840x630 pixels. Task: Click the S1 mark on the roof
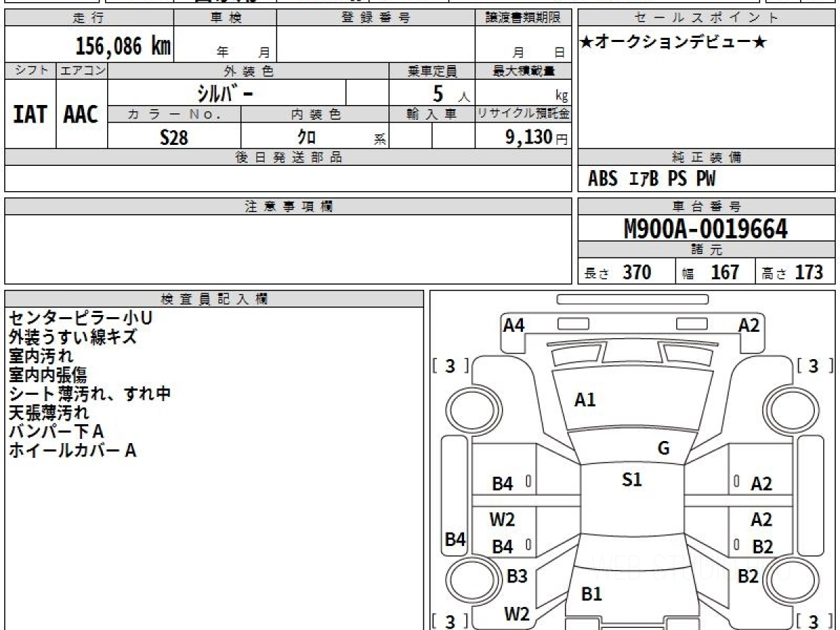631,479
